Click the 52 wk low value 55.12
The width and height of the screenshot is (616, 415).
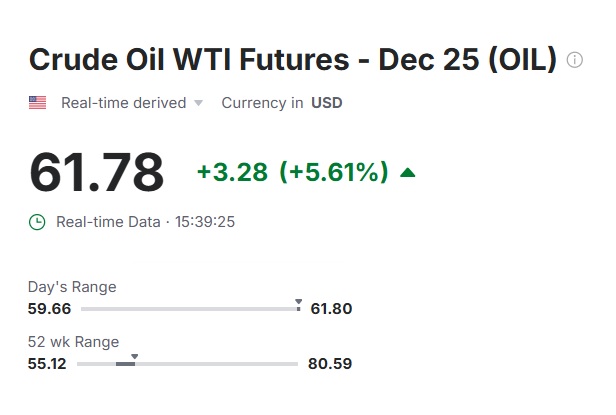tap(47, 364)
